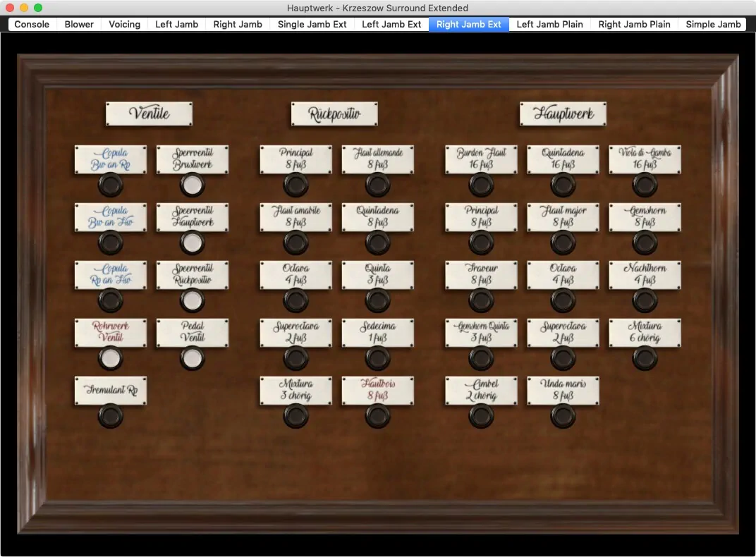Viewport: 756px width, 557px height.
Task: Activate the Nachthorn 4 fuß stop knob
Action: click(x=645, y=300)
